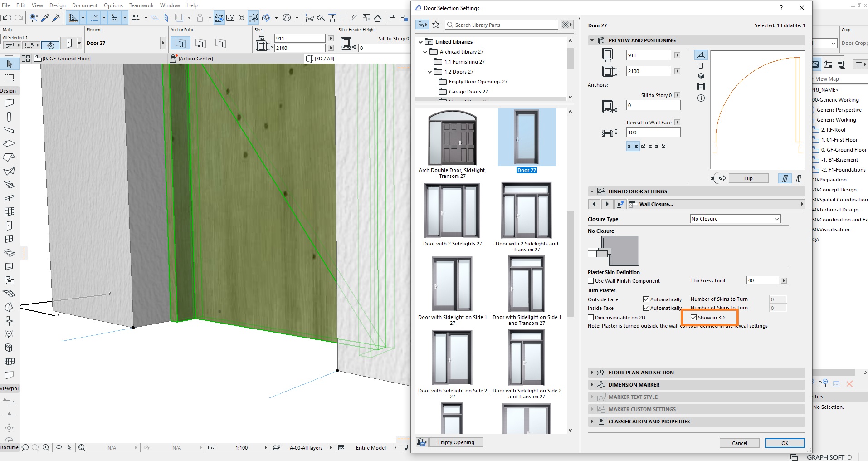Select the Arrow tool in toolbox
This screenshot has height=461, width=868.
coord(10,64)
